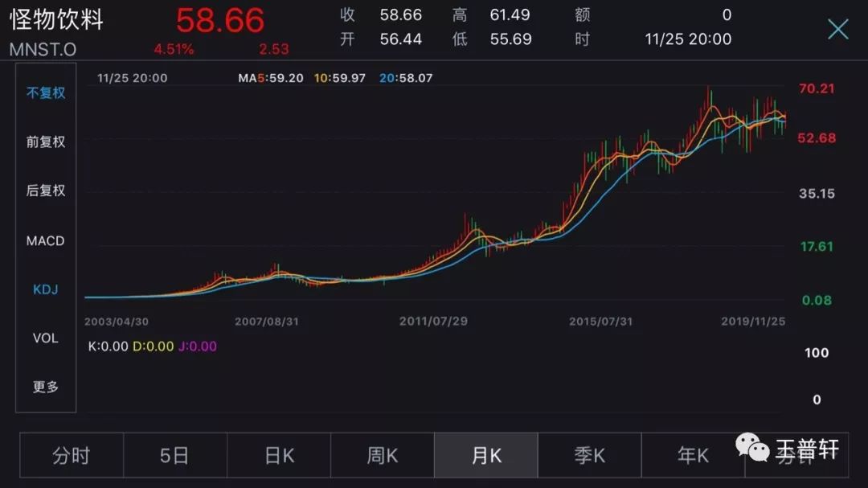Show the VOL indicator

pos(45,338)
